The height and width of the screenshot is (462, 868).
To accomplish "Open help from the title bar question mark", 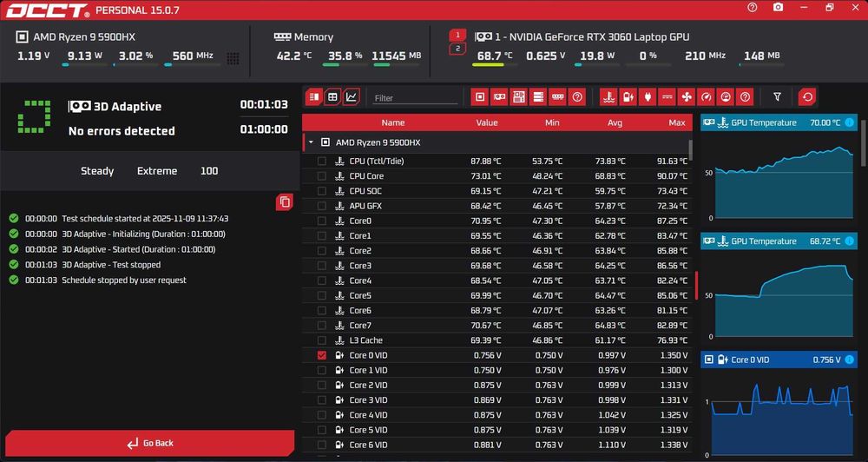I will point(752,7).
